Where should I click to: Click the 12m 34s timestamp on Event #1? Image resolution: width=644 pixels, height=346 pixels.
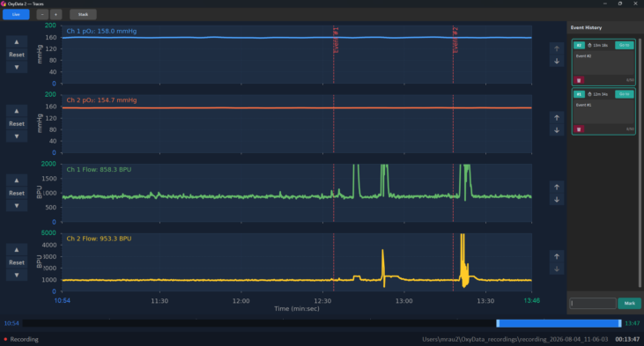point(598,94)
